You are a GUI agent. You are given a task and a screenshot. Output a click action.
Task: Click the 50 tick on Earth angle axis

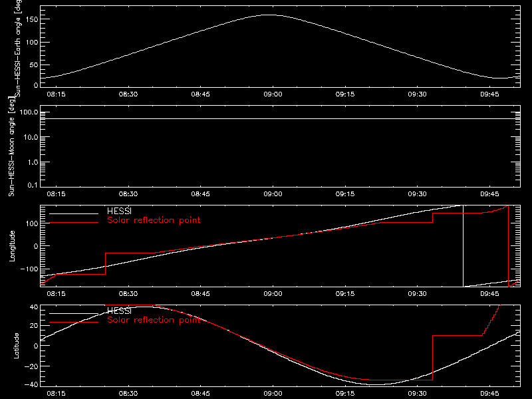[x=34, y=65]
